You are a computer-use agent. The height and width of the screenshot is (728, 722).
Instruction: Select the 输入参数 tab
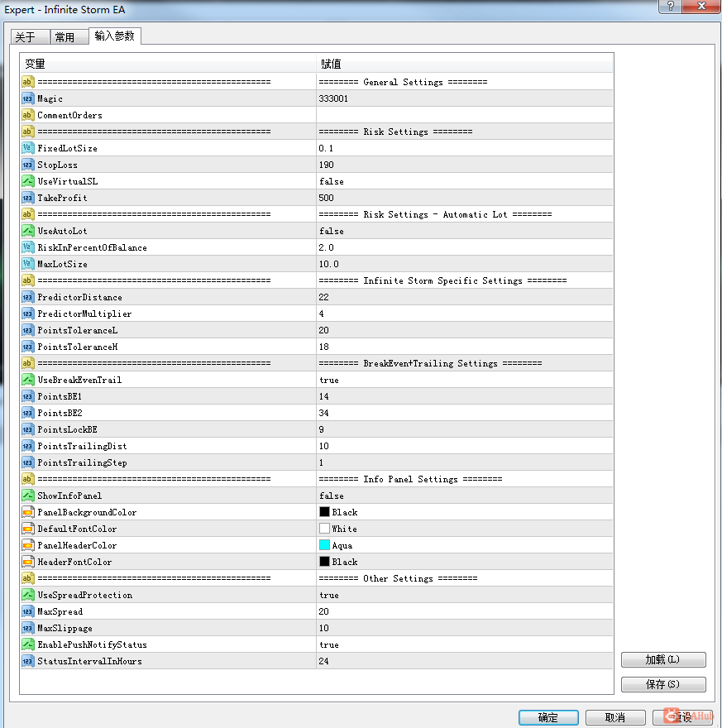click(x=115, y=36)
